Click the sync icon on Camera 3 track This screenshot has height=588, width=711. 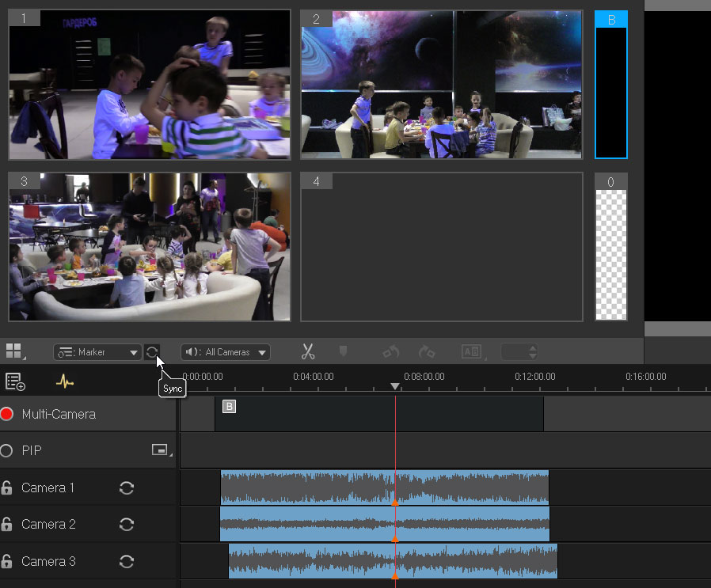pos(126,561)
